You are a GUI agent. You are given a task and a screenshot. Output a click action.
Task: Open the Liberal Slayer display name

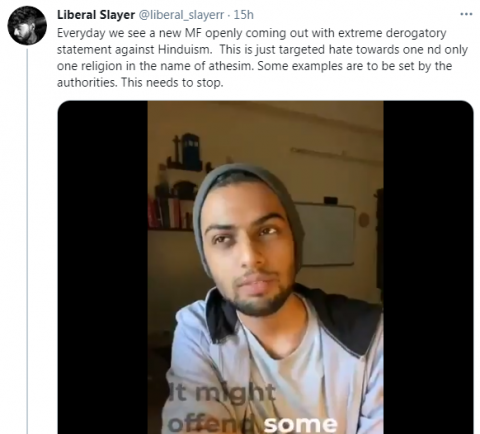96,15
